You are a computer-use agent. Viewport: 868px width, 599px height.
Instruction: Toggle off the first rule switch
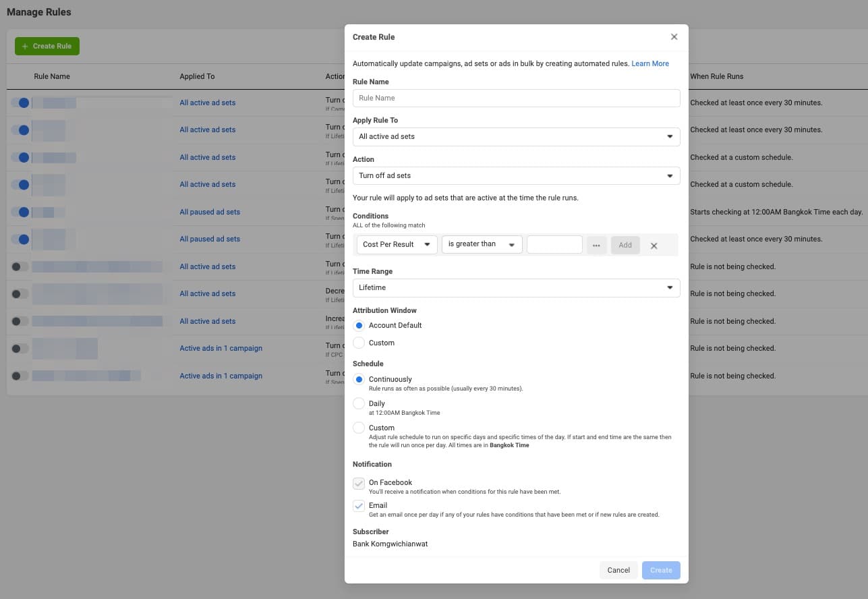point(20,103)
